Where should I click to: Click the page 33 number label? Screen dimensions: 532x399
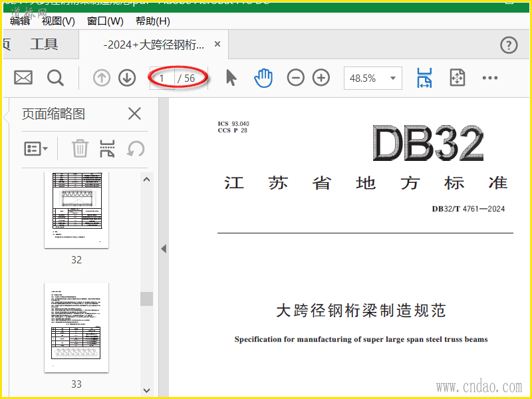point(76,384)
